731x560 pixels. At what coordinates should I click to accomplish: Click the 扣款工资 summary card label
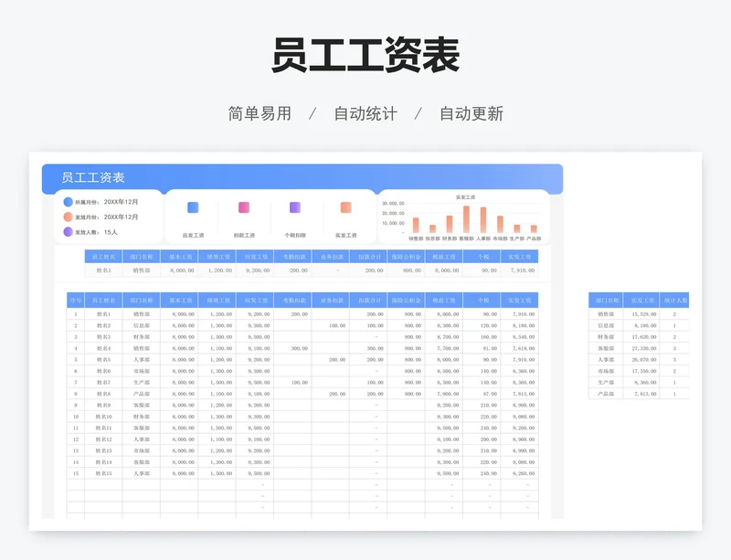(x=244, y=235)
